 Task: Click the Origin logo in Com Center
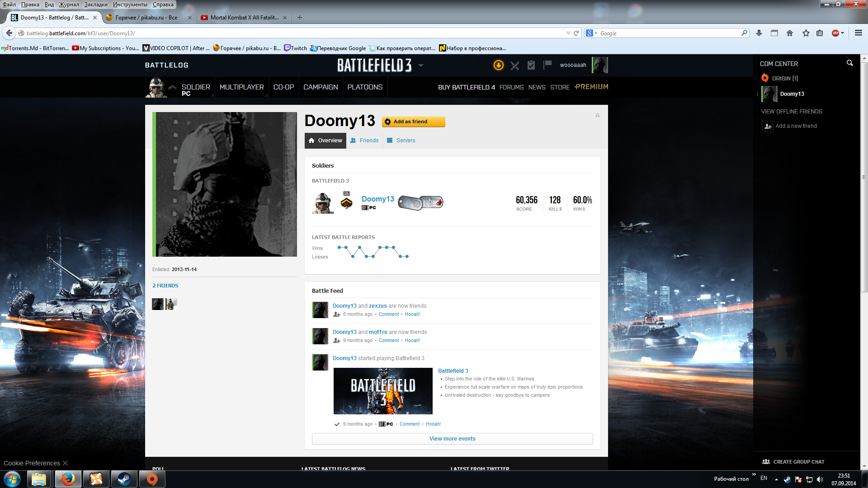[765, 78]
